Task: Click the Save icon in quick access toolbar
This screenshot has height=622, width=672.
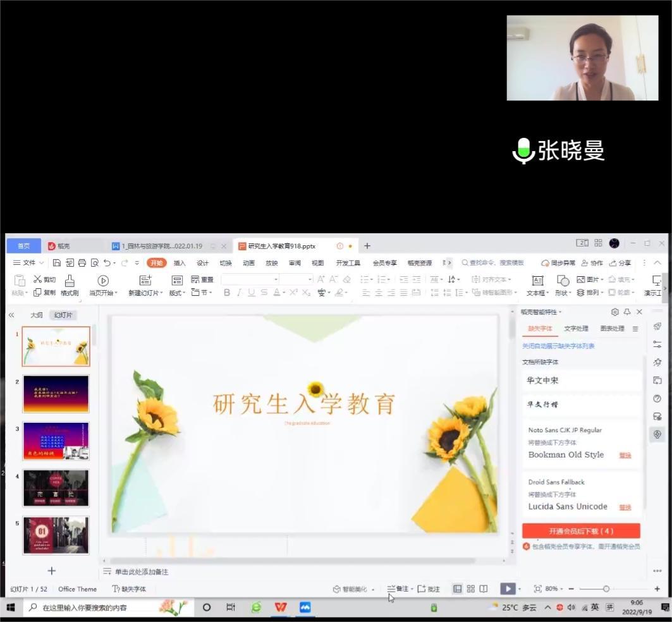Action: click(x=57, y=263)
